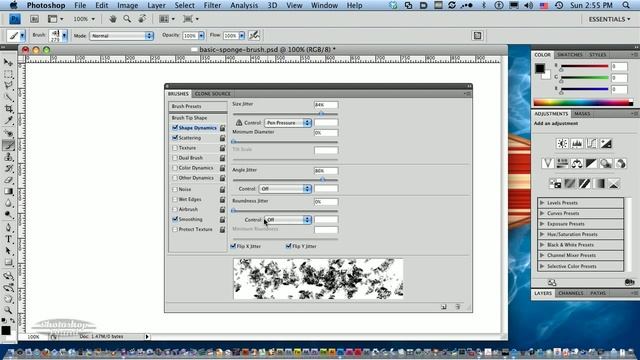
Task: Click the delete brush trash icon
Action: pyautogui.click(x=458, y=307)
